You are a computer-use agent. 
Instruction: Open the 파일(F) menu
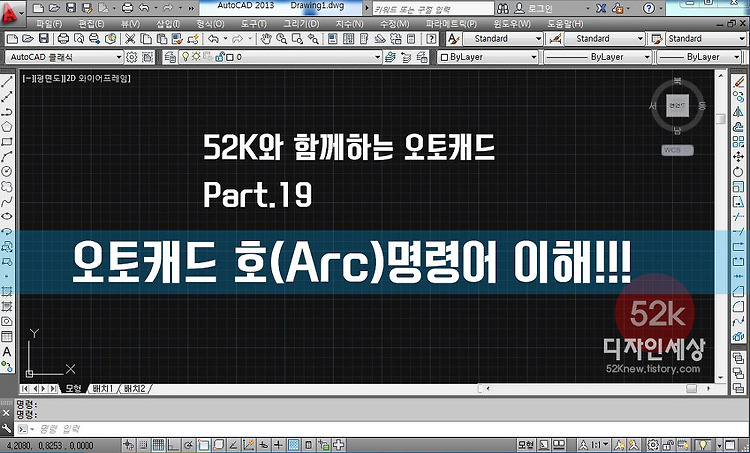coord(49,23)
